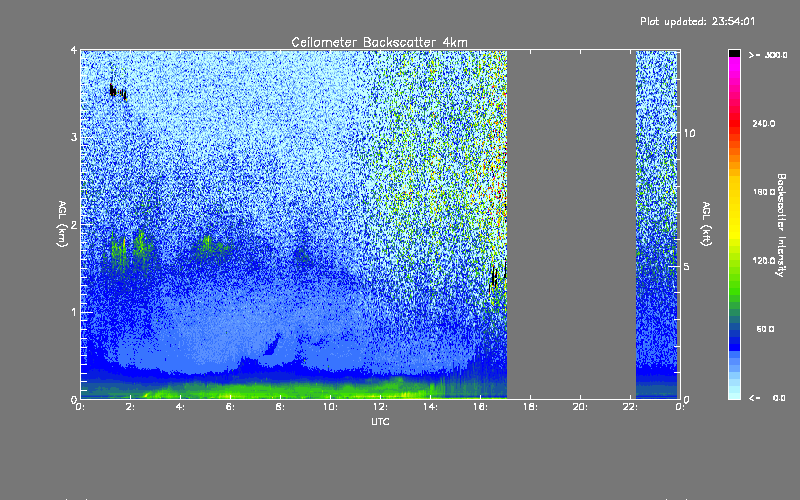Click the '14:' hour label on the time axis
Screen dimensions: 800x500
[x=431, y=407]
